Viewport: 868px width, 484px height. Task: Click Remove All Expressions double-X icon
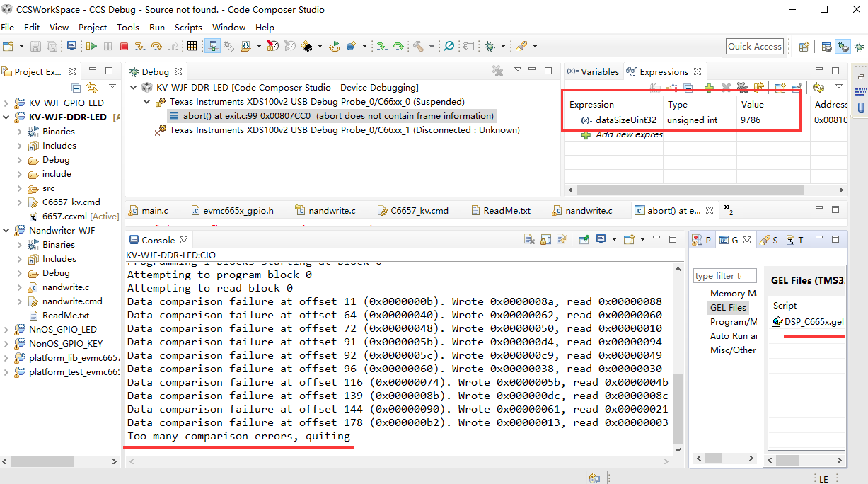tap(742, 88)
